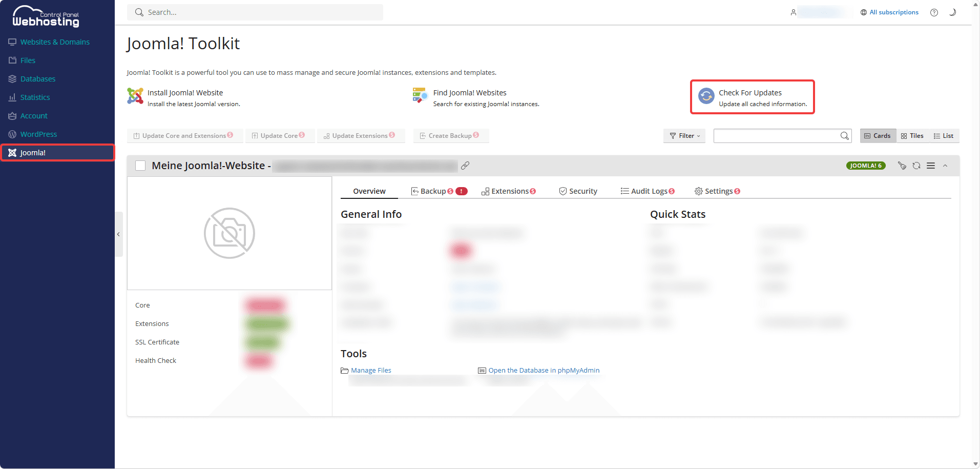Click the refresh icon in card header
980x469 pixels.
point(916,166)
